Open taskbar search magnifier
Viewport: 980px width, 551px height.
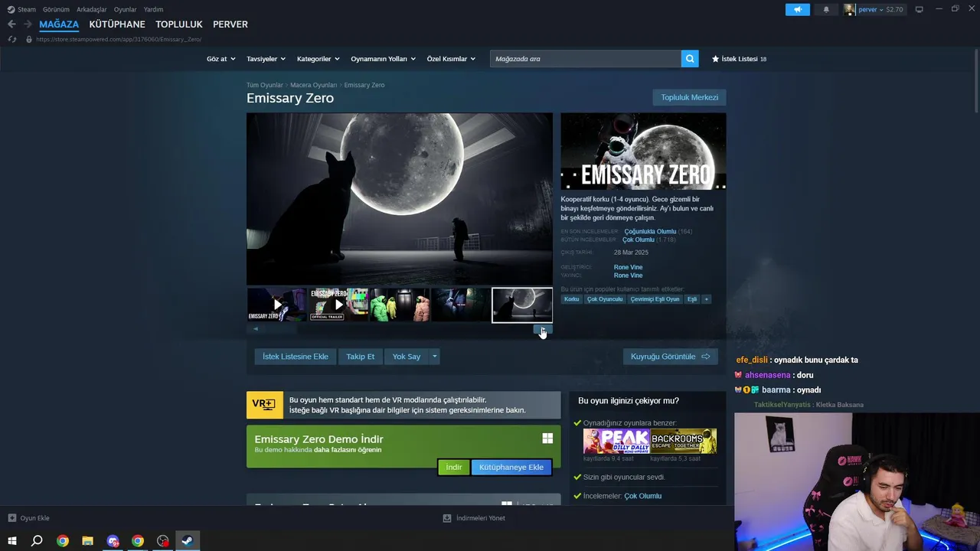click(37, 541)
